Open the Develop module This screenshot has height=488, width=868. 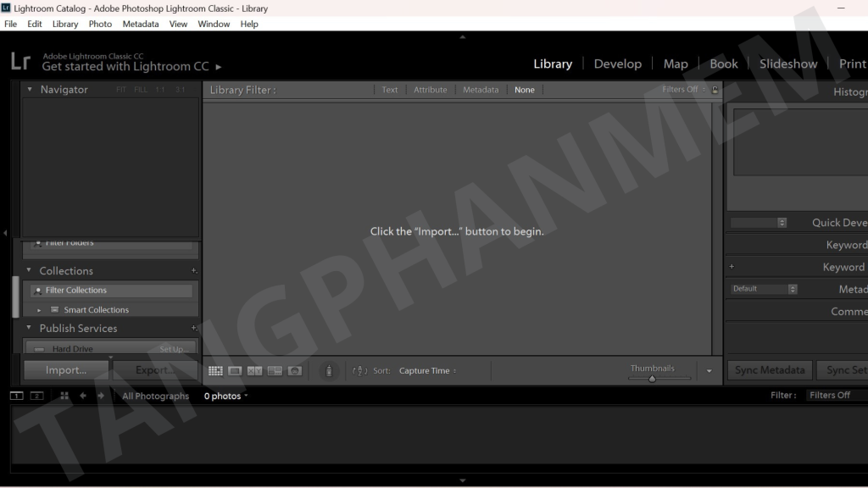[617, 64]
